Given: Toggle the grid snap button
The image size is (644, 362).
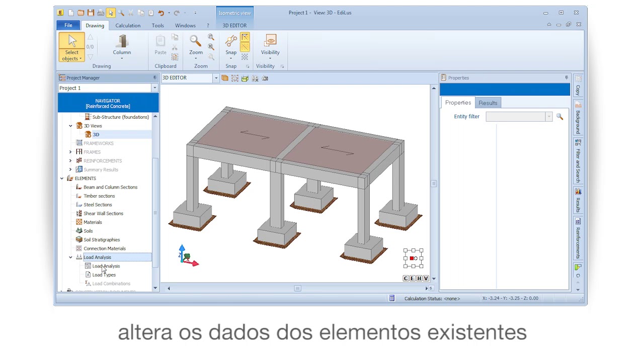Looking at the screenshot, I should coord(245,57).
